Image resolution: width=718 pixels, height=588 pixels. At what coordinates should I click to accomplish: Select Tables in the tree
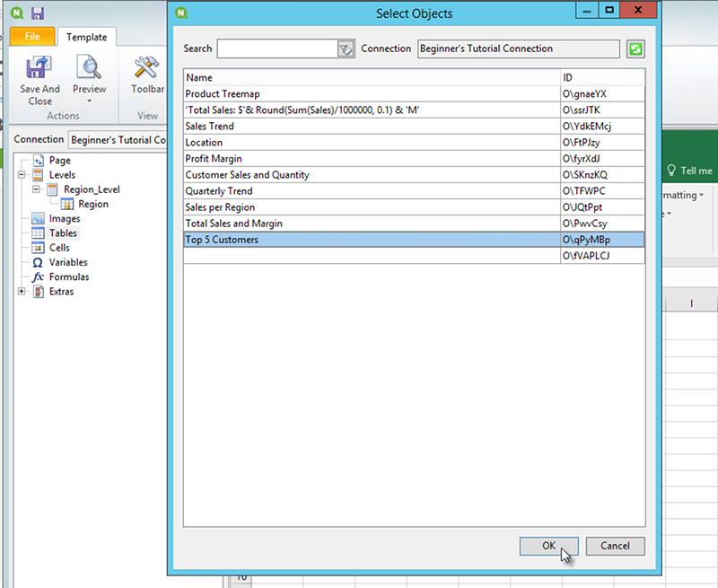pyautogui.click(x=63, y=233)
